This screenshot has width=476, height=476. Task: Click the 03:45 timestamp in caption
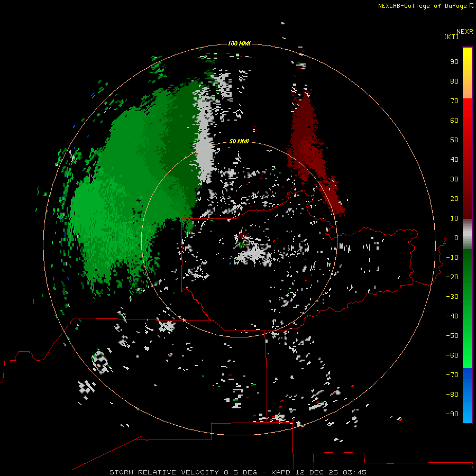pos(354,472)
